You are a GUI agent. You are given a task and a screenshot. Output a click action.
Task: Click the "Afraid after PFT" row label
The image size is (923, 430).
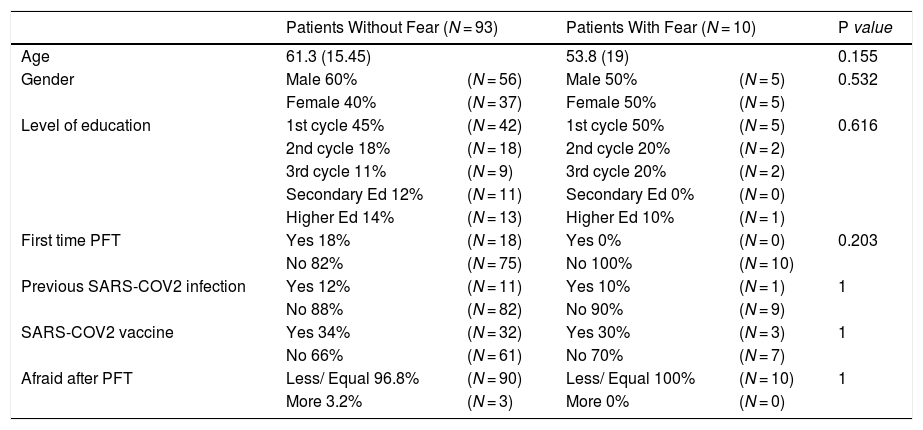[x=76, y=378]
